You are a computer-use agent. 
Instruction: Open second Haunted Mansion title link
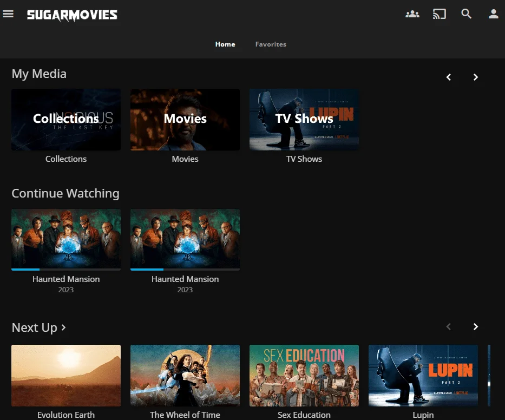pyautogui.click(x=185, y=279)
